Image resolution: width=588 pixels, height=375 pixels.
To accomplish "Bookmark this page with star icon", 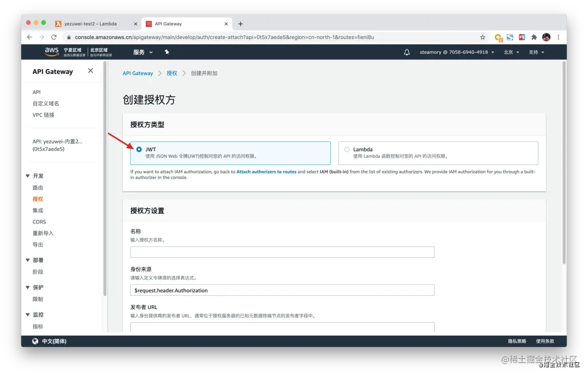I will tap(483, 37).
